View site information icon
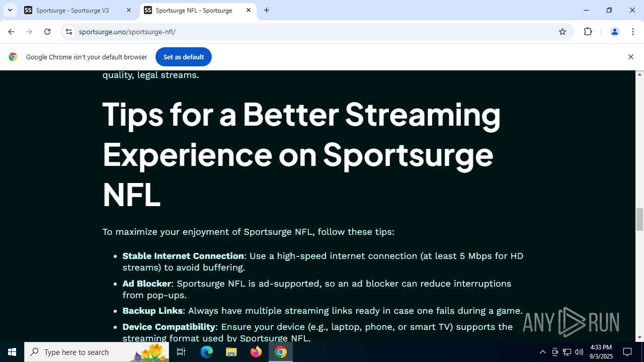The width and height of the screenshot is (644, 362). coord(69,32)
